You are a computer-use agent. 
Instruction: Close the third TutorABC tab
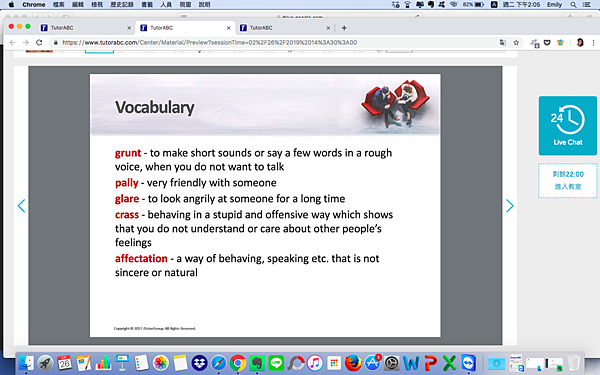(x=328, y=28)
